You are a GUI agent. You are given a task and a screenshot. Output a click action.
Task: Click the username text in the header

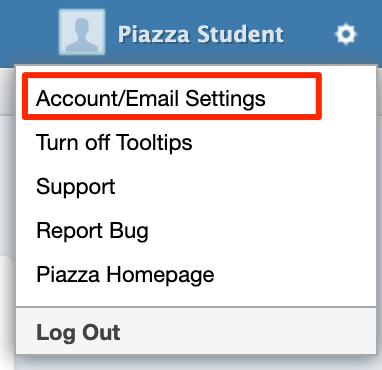pyautogui.click(x=201, y=34)
